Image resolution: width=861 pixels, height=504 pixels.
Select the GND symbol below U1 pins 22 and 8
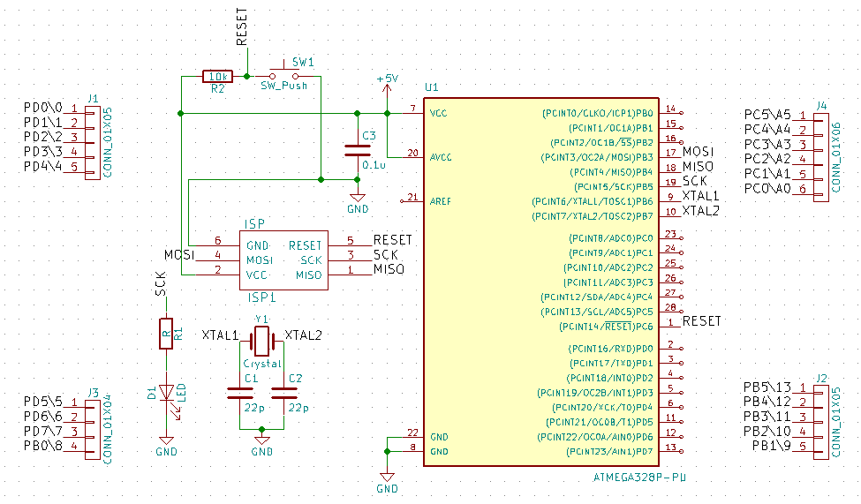(x=387, y=482)
